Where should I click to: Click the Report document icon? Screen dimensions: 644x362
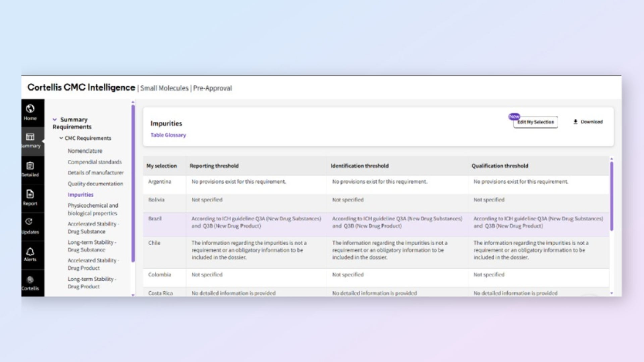pyautogui.click(x=30, y=194)
